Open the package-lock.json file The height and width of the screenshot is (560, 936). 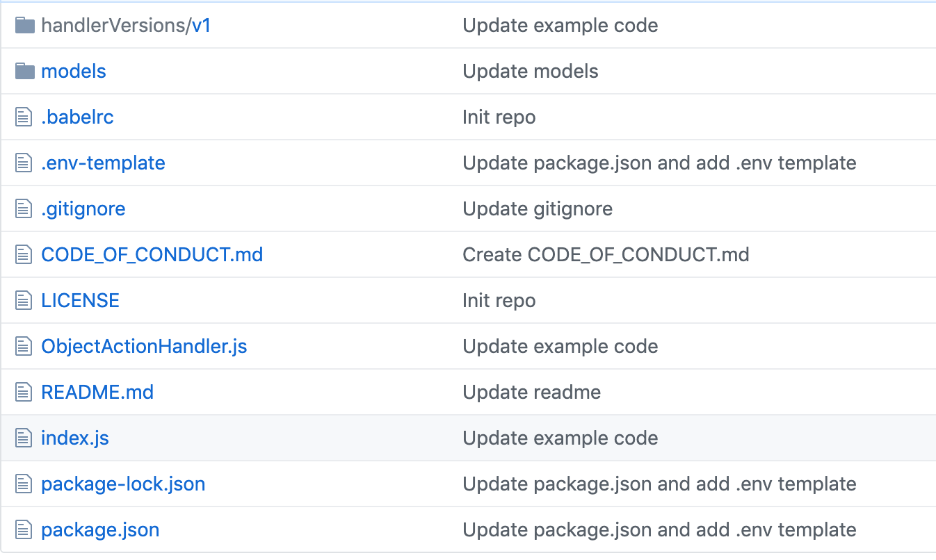click(x=123, y=484)
